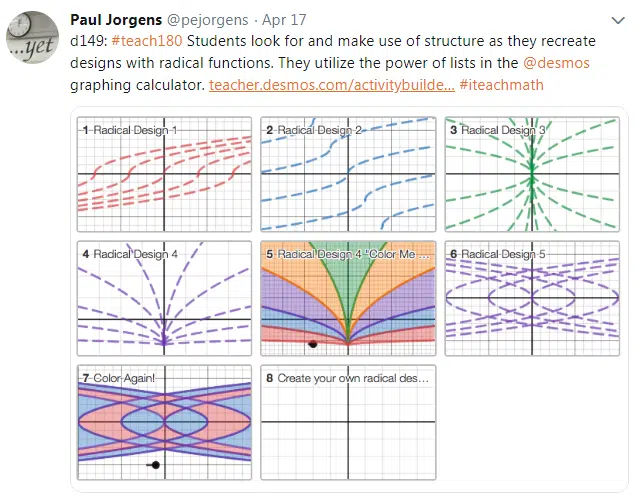This screenshot has height=495, width=636.
Task: Select the Radical Design 5 thumbnail
Action: pyautogui.click(x=532, y=298)
